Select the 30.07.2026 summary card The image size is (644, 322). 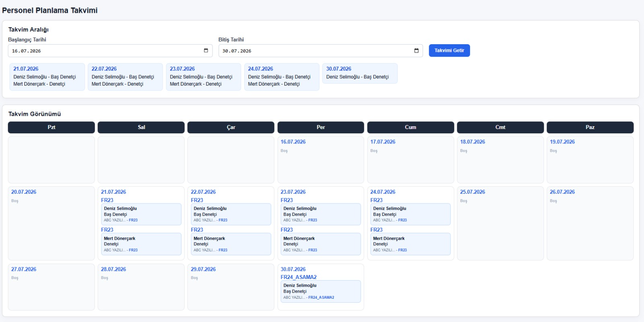tap(360, 73)
